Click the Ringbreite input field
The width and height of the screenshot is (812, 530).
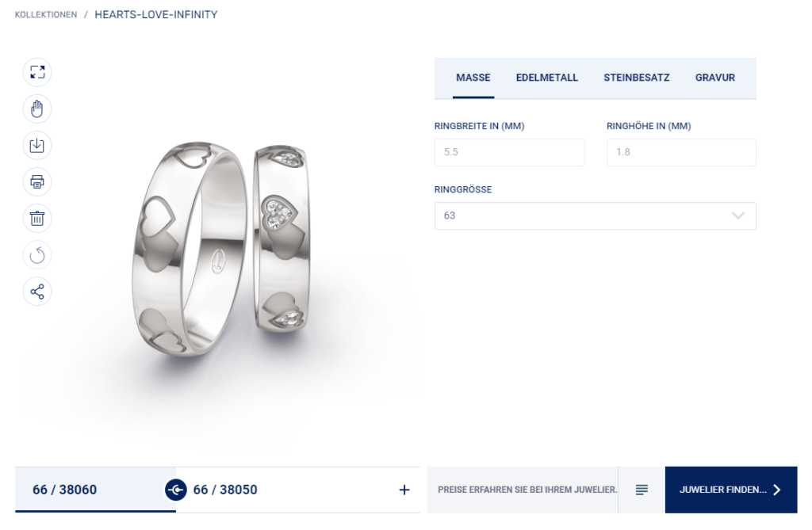[x=510, y=152]
